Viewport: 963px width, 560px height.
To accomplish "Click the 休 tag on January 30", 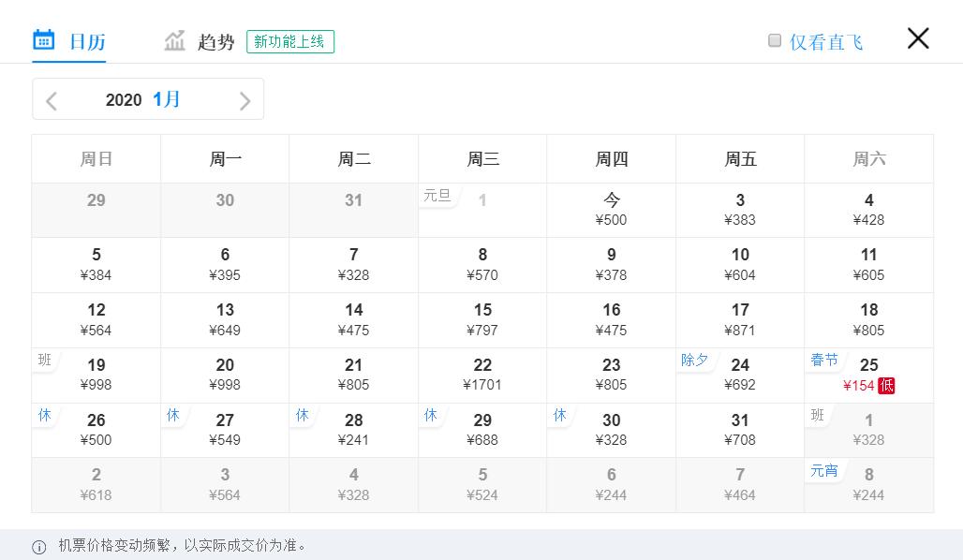I will pyautogui.click(x=559, y=415).
